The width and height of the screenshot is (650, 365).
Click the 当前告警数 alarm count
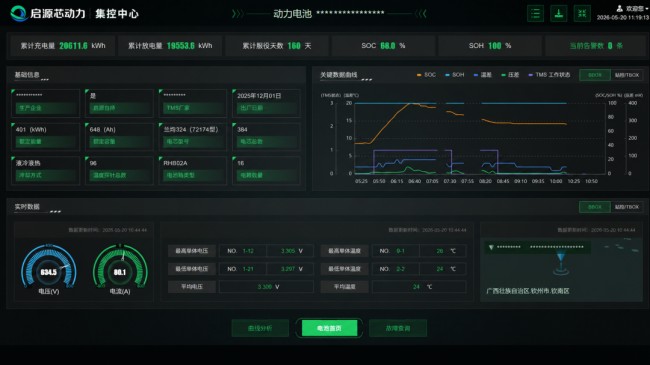click(x=596, y=46)
